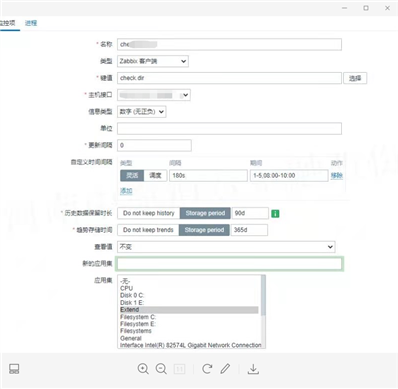Click the pencil edit icon

tap(225, 369)
